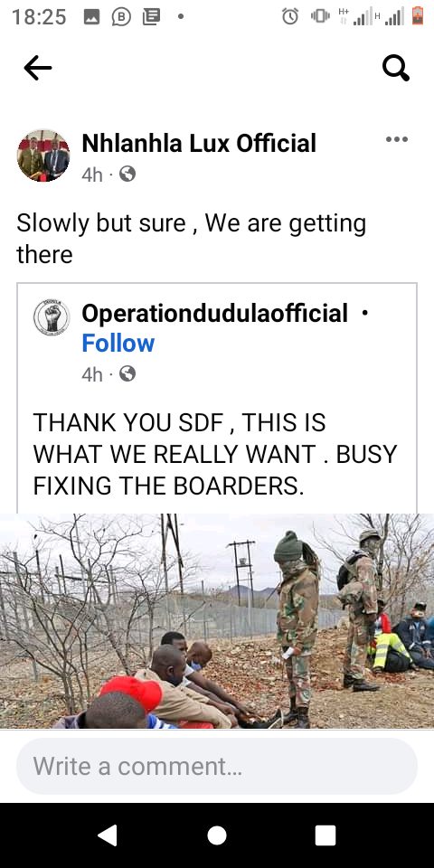Tap the alarm clock status icon
Image resolution: width=434 pixels, height=868 pixels.
coord(290,16)
